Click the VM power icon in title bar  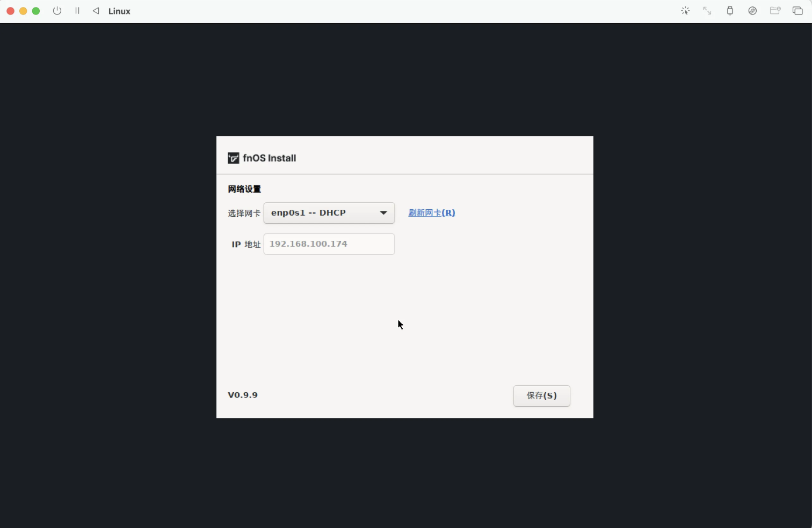click(57, 11)
